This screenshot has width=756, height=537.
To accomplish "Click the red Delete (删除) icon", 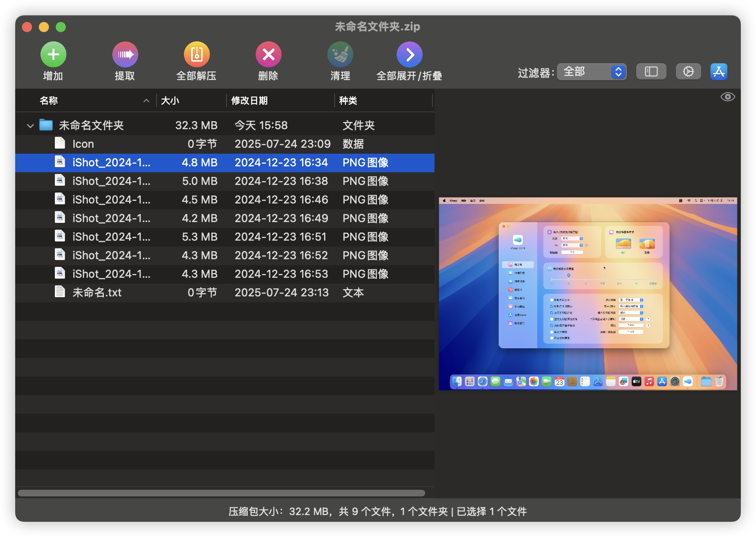I will point(268,55).
